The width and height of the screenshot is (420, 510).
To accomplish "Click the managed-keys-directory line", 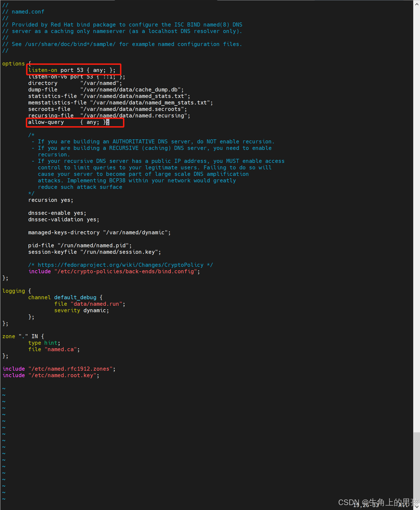I will 99,232.
